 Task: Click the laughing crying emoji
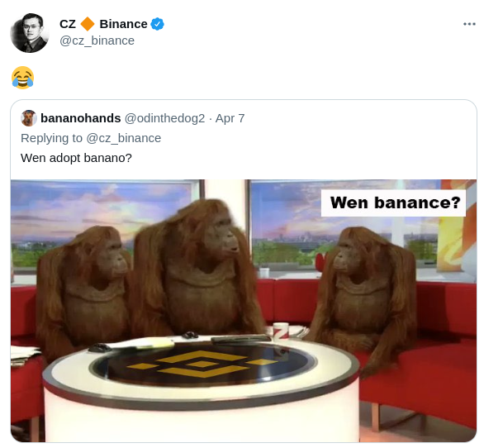pyautogui.click(x=22, y=78)
